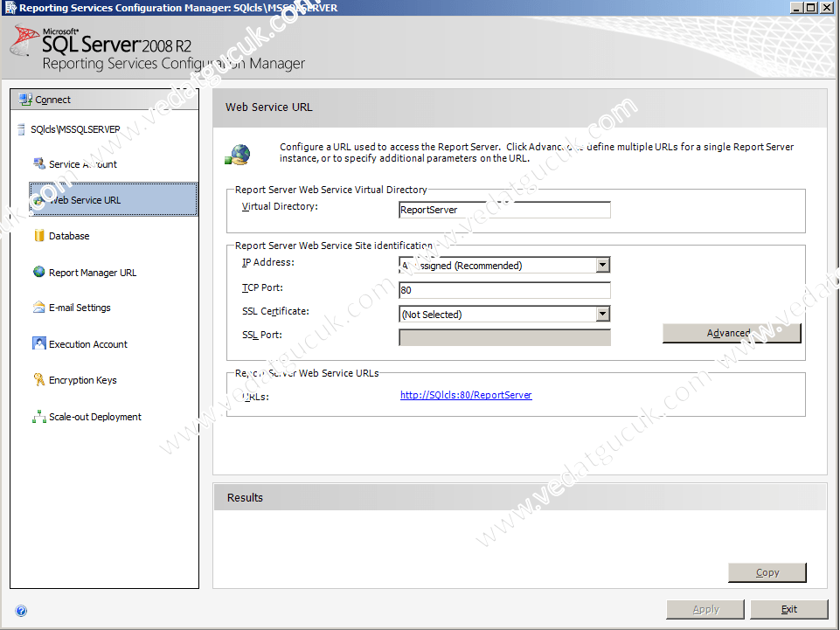Screen dimensions: 840x630
Task: Click the Exit button
Action: [789, 610]
